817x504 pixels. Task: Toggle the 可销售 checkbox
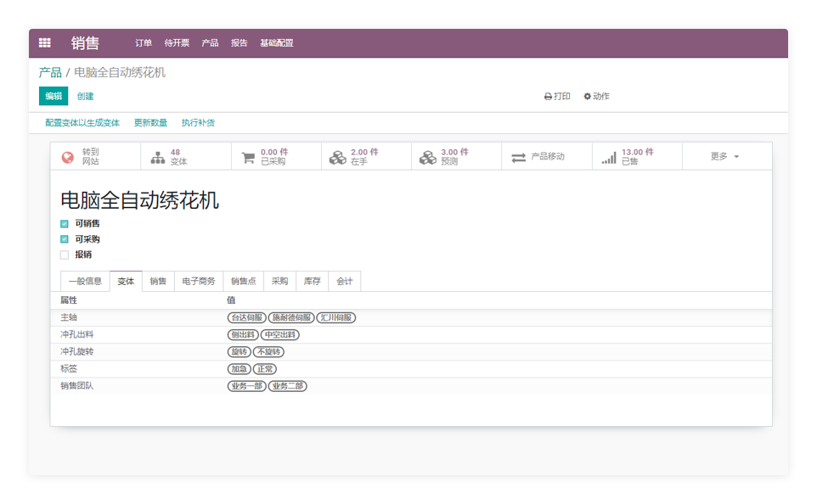[65, 224]
